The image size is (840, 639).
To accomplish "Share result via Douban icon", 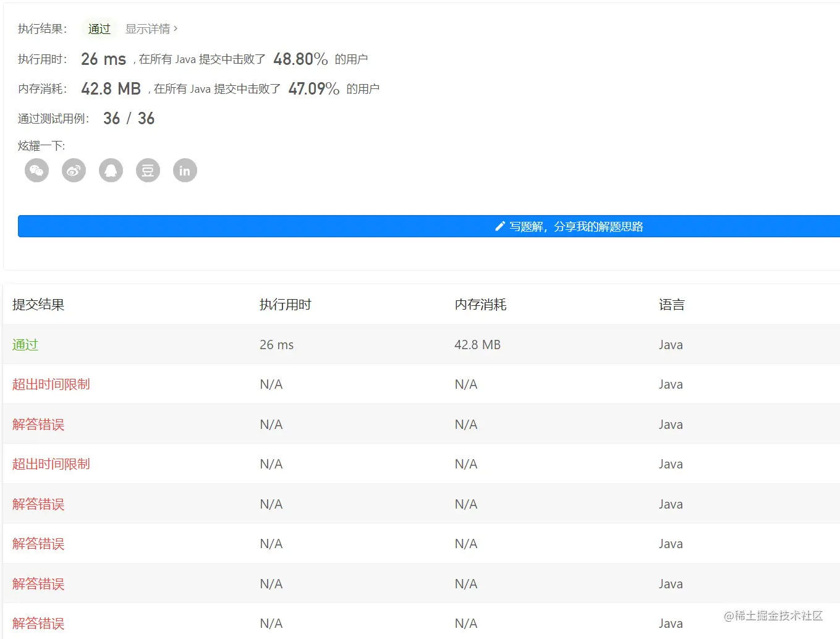I will tap(148, 171).
